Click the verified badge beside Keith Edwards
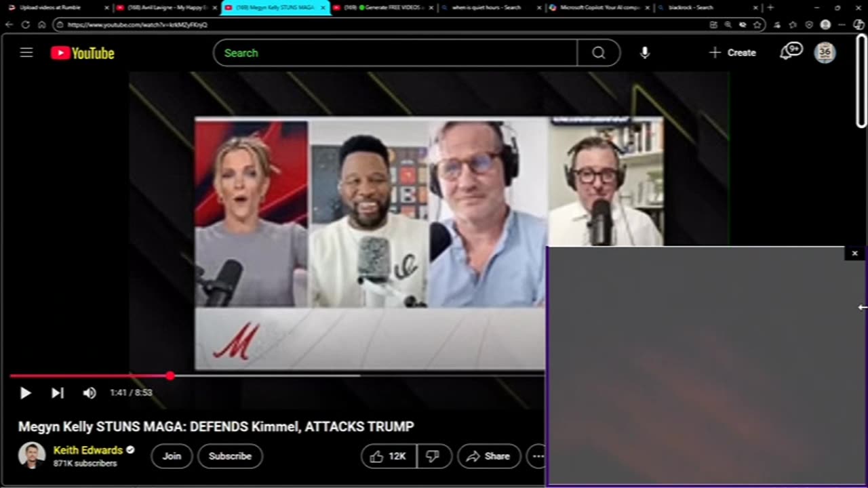This screenshot has height=488, width=868. (x=130, y=450)
